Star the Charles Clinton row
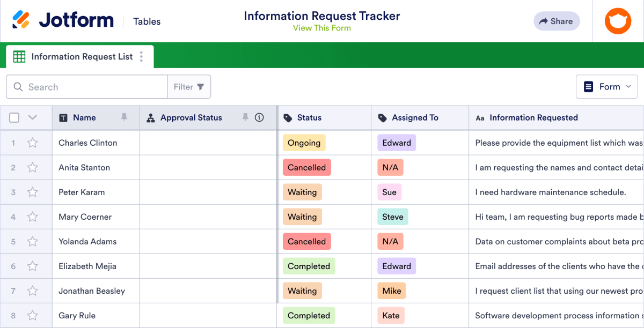644x328 pixels. point(33,143)
